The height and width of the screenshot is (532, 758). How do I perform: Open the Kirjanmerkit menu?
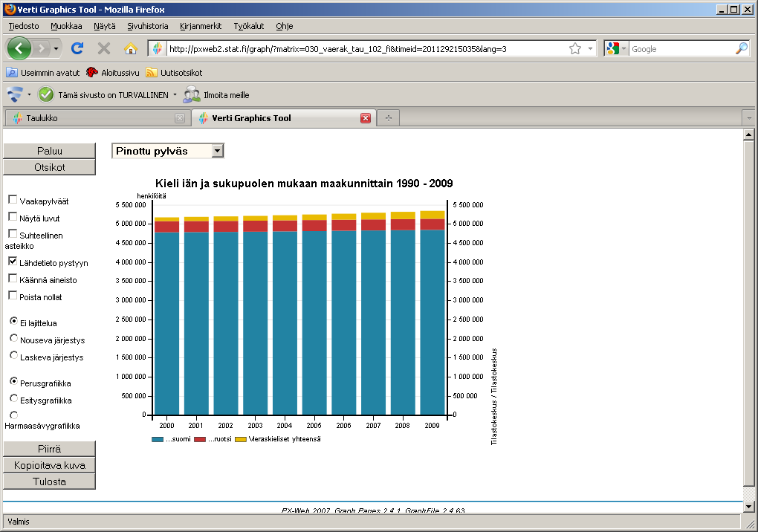[x=201, y=26]
